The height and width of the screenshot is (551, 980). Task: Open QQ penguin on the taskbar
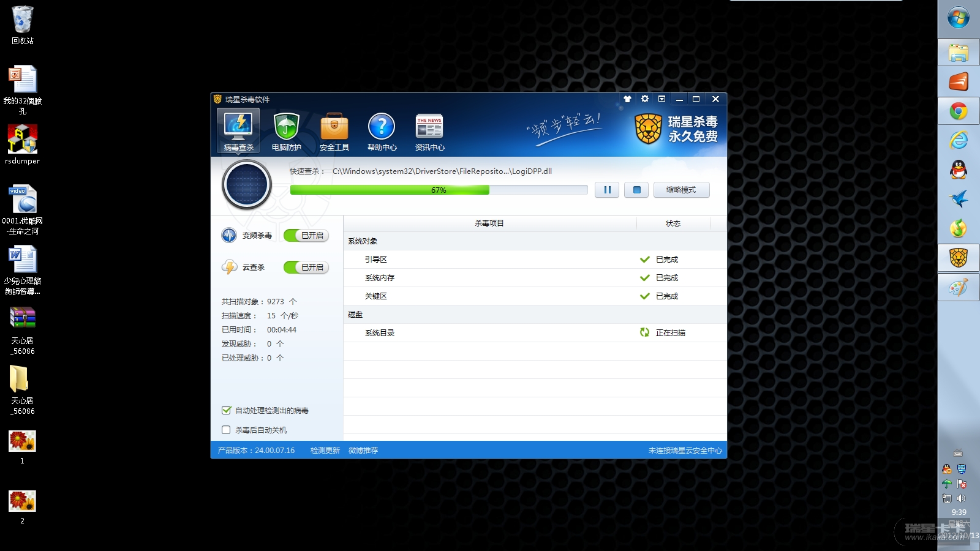tap(959, 170)
